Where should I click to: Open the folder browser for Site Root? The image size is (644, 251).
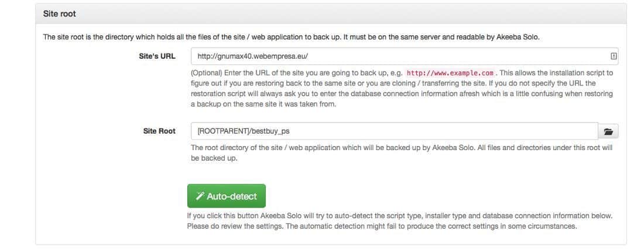click(x=608, y=131)
